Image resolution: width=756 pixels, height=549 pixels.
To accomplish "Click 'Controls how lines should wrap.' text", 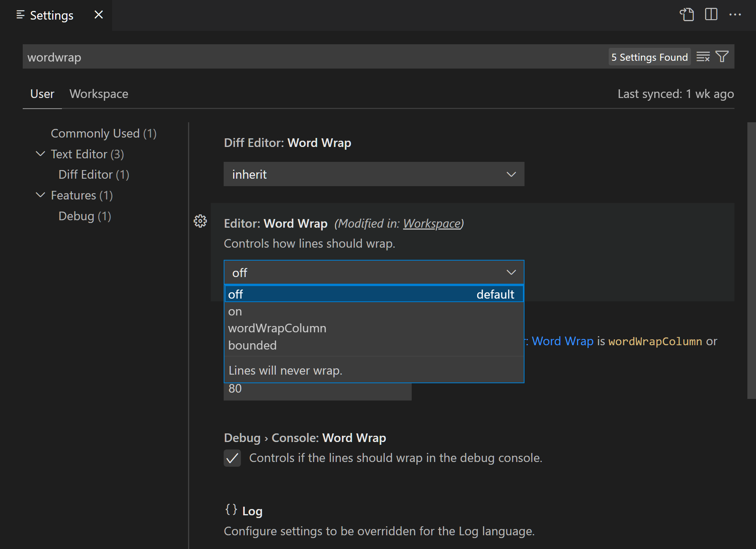I will click(x=309, y=243).
